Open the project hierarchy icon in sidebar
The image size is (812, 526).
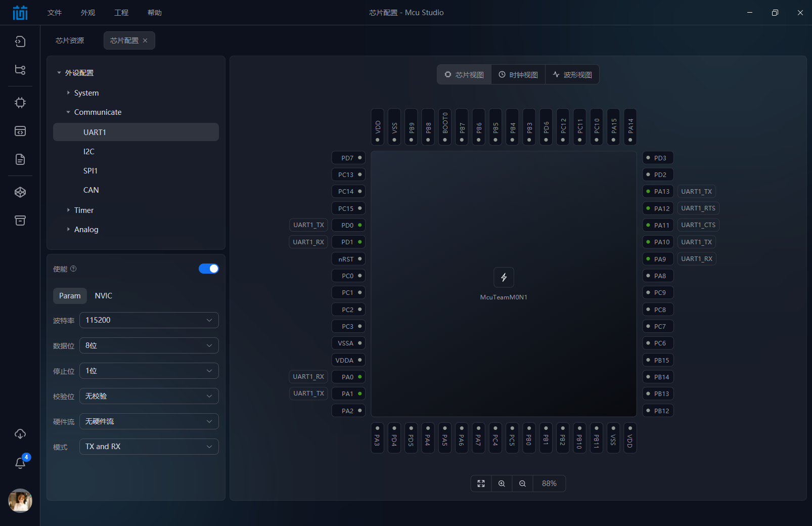(x=20, y=70)
